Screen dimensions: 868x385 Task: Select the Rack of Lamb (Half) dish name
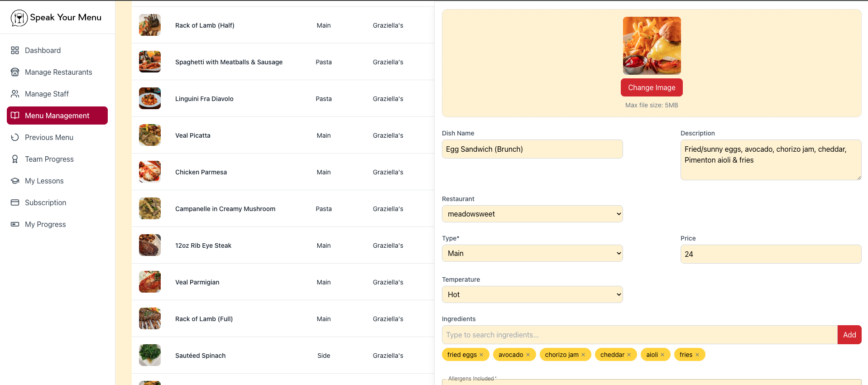205,25
